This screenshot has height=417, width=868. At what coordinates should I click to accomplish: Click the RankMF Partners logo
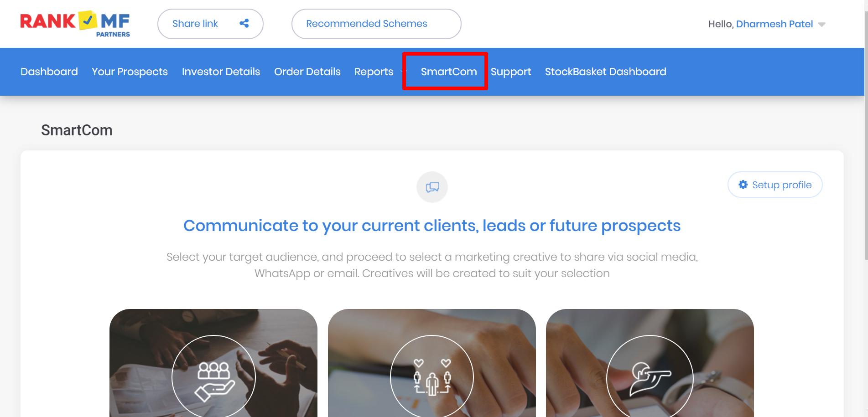[75, 24]
